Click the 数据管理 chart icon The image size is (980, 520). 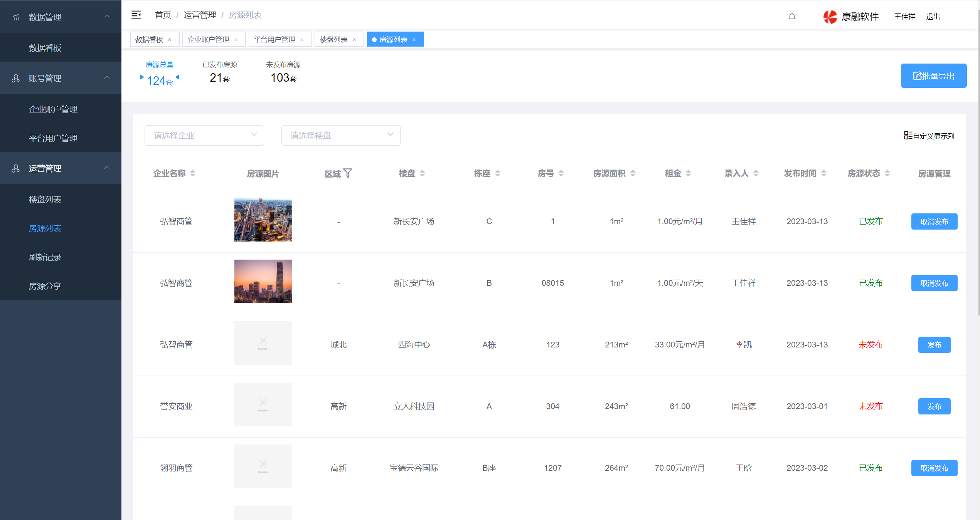(15, 17)
